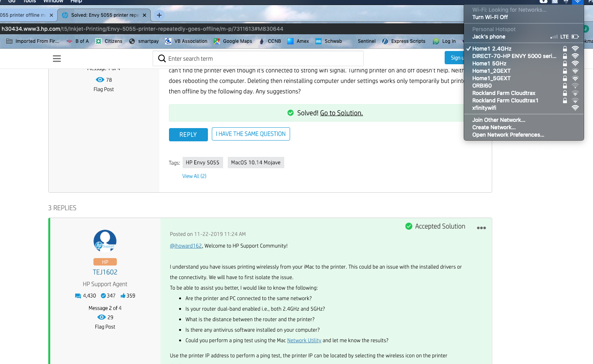Click the kudos thumbs-up icon for 359
Image resolution: width=593 pixels, height=364 pixels.
(123, 296)
